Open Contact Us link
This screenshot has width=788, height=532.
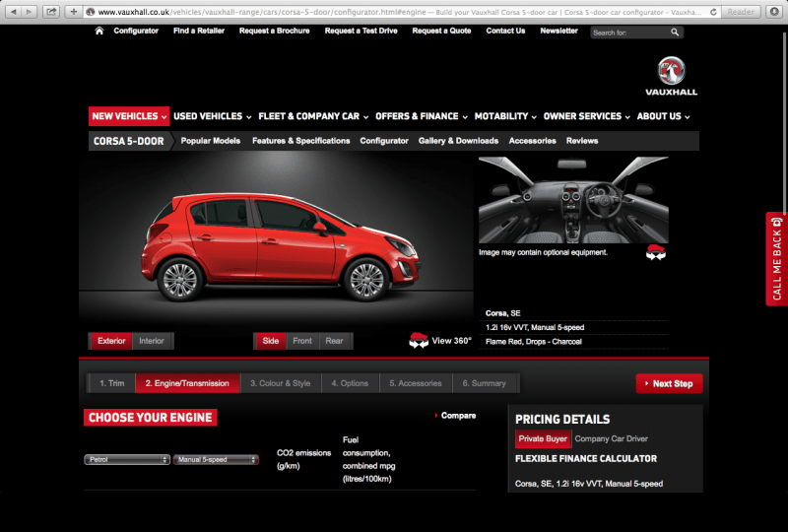[x=505, y=31]
